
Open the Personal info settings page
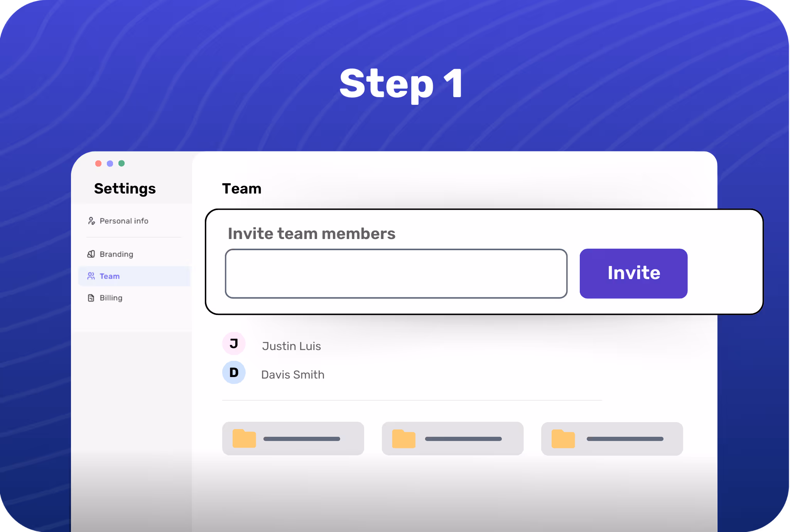tap(124, 221)
